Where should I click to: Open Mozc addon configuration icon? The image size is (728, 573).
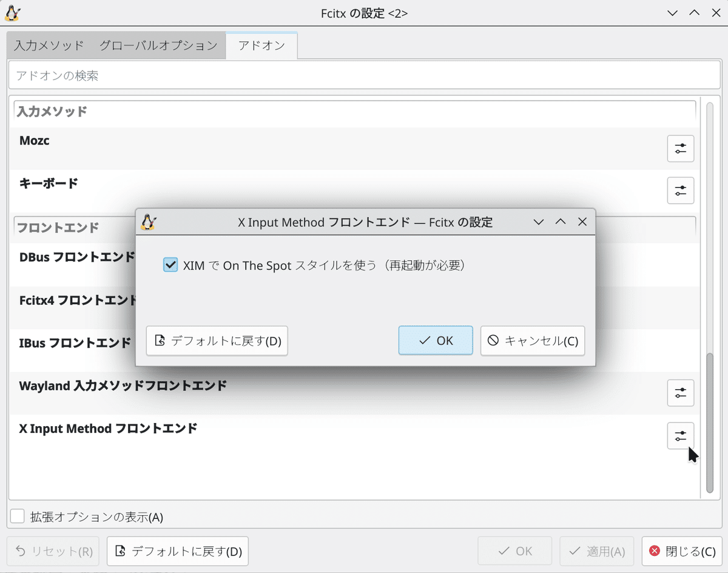click(680, 149)
